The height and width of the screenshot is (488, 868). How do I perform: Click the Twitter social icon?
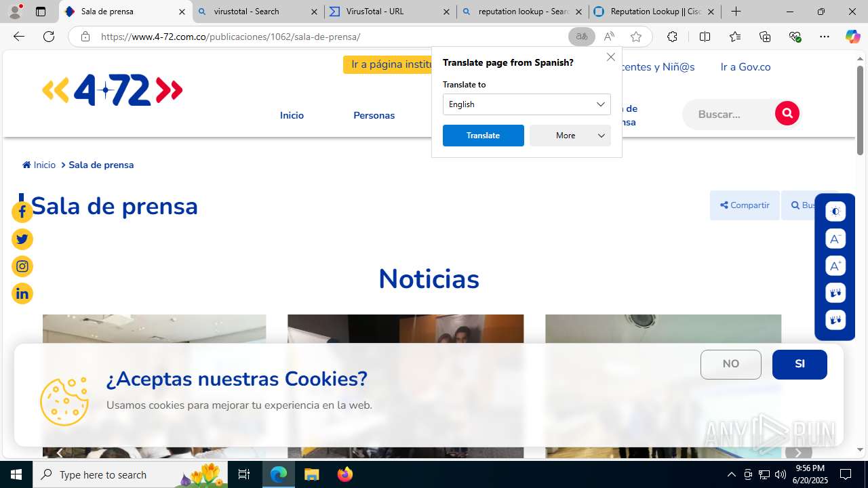(22, 239)
